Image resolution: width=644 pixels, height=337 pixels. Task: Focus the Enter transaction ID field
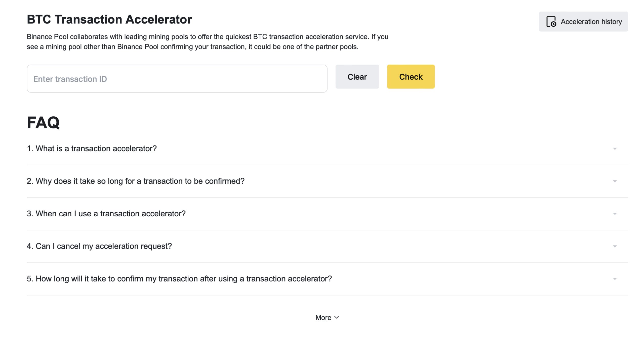pos(177,79)
